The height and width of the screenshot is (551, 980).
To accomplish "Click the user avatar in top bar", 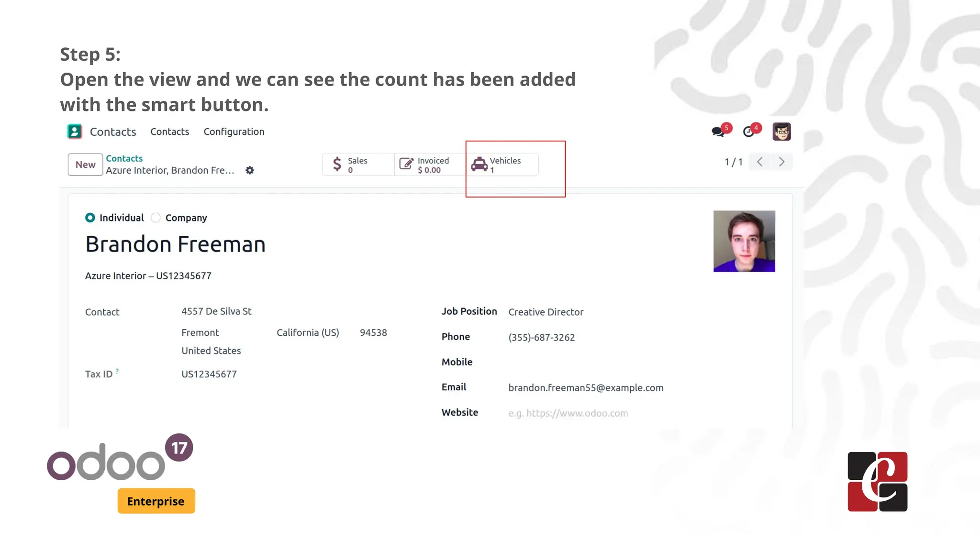I will tap(781, 132).
